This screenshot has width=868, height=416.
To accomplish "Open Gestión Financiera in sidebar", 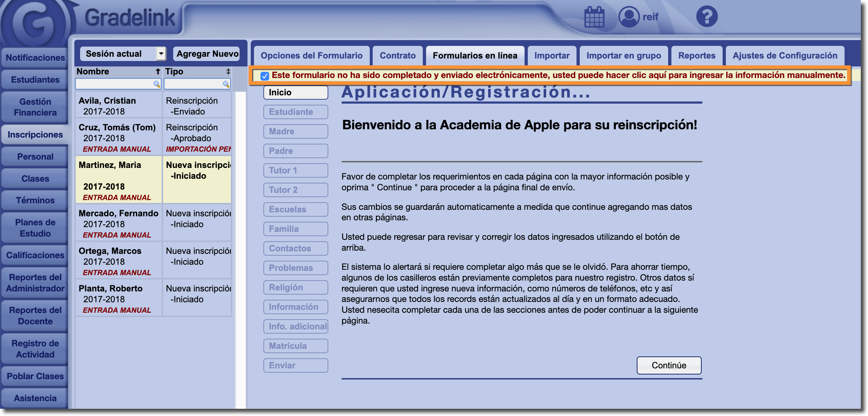I will (35, 107).
